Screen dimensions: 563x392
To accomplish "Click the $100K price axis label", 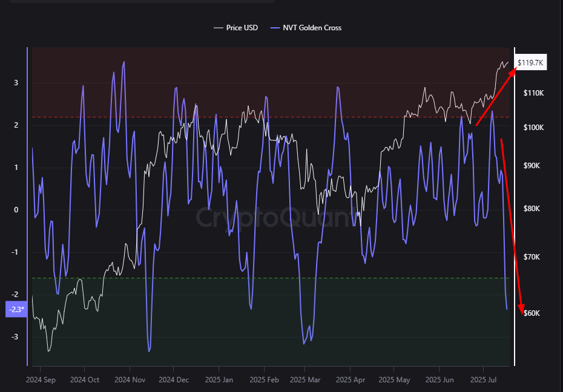I will [x=534, y=128].
